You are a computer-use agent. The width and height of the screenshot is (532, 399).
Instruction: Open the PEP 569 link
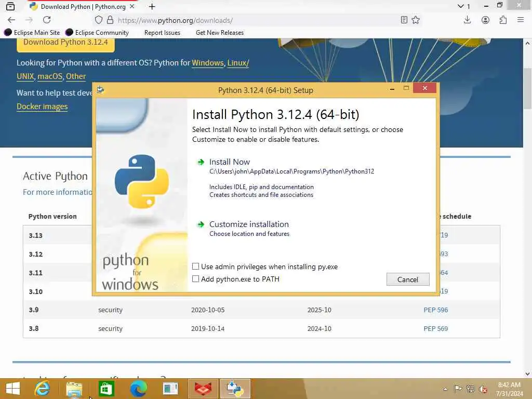(x=436, y=328)
